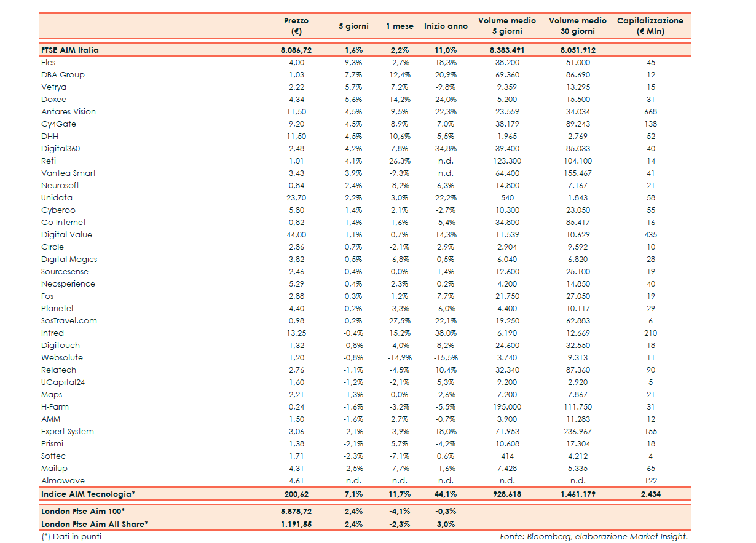Select the 1 mese column header
This screenshot has width=756, height=543.
point(400,26)
